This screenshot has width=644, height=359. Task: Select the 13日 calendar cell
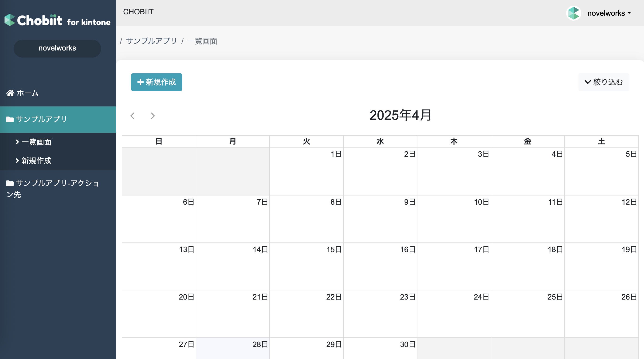[159, 266]
